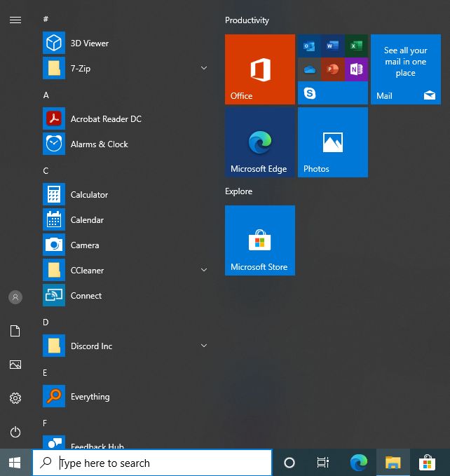
Task: Open the Photos tile
Action: [332, 142]
